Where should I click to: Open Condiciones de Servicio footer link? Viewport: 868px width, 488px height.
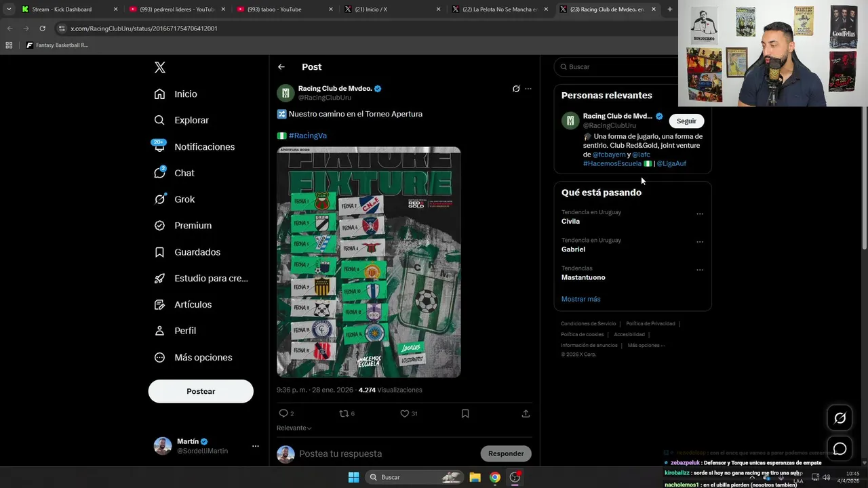pos(589,324)
